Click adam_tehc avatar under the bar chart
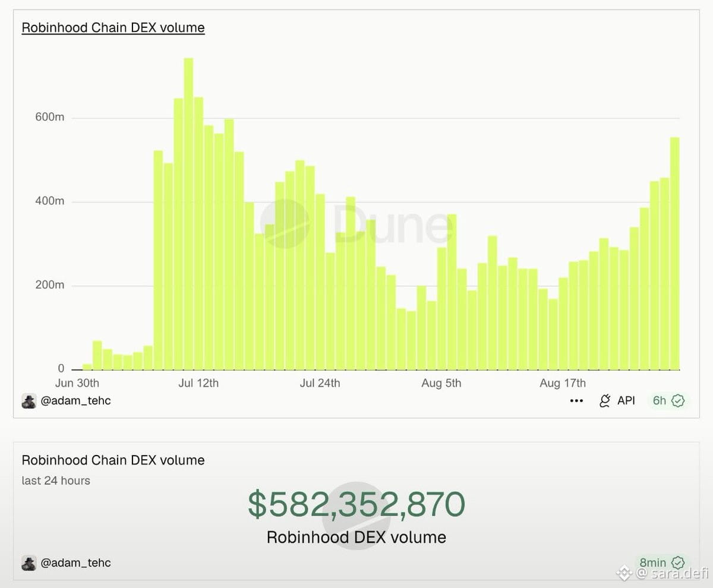The height and width of the screenshot is (588, 713). (29, 401)
